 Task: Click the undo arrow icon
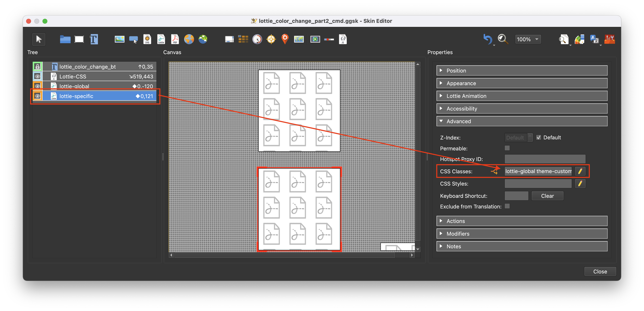tap(487, 39)
